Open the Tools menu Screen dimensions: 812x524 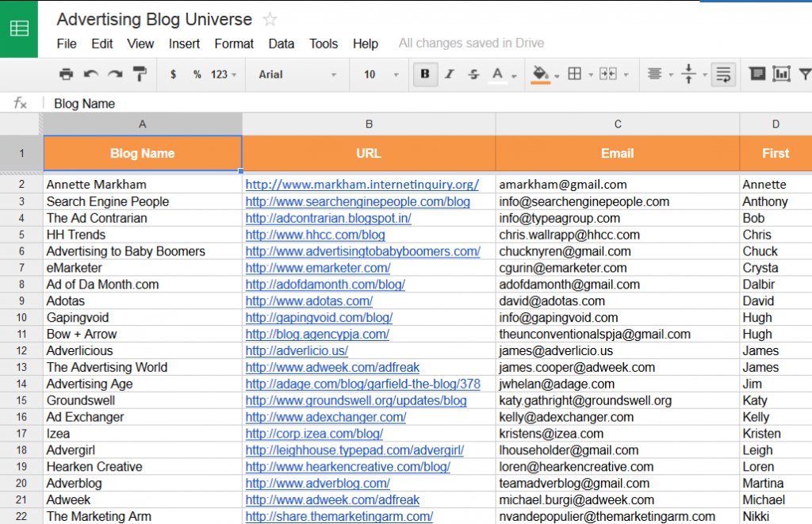coord(324,44)
